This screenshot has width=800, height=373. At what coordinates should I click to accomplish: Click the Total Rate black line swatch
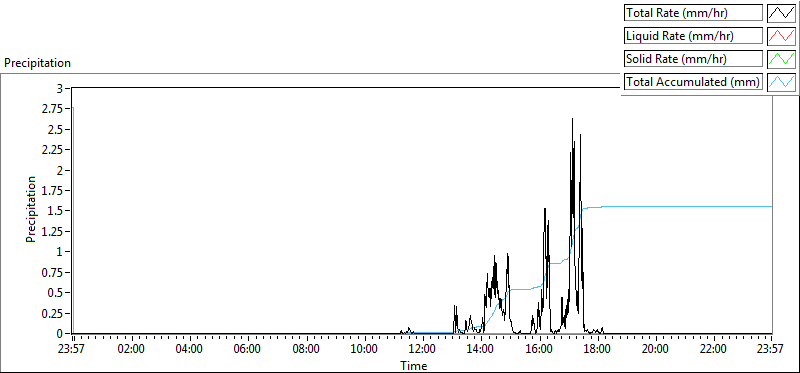tap(781, 13)
